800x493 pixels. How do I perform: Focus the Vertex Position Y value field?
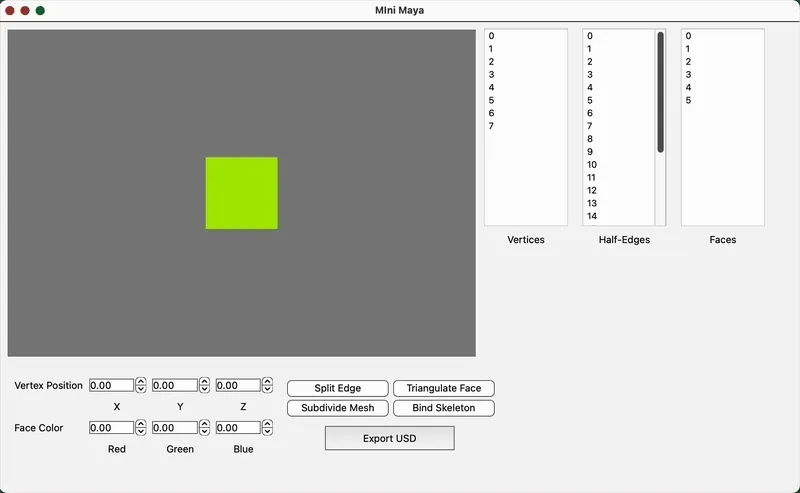click(x=174, y=385)
